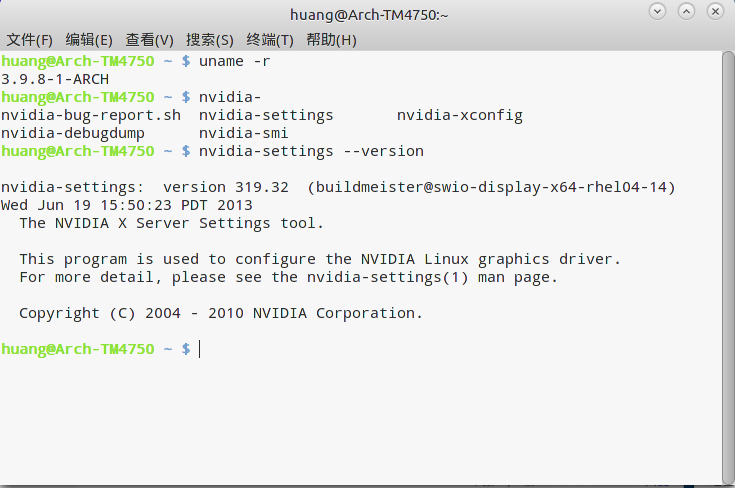Close the terminal window with X button

pos(715,12)
